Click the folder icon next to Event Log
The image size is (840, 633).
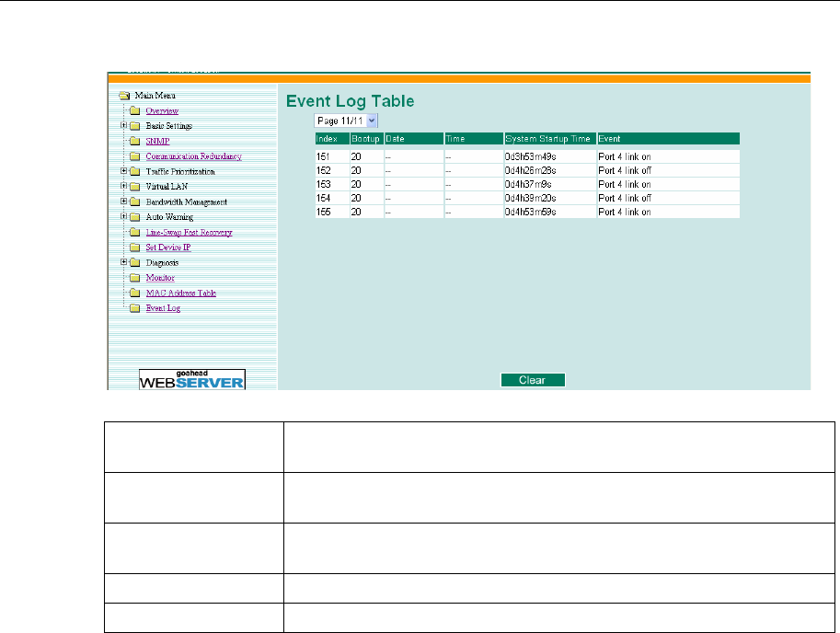point(135,308)
